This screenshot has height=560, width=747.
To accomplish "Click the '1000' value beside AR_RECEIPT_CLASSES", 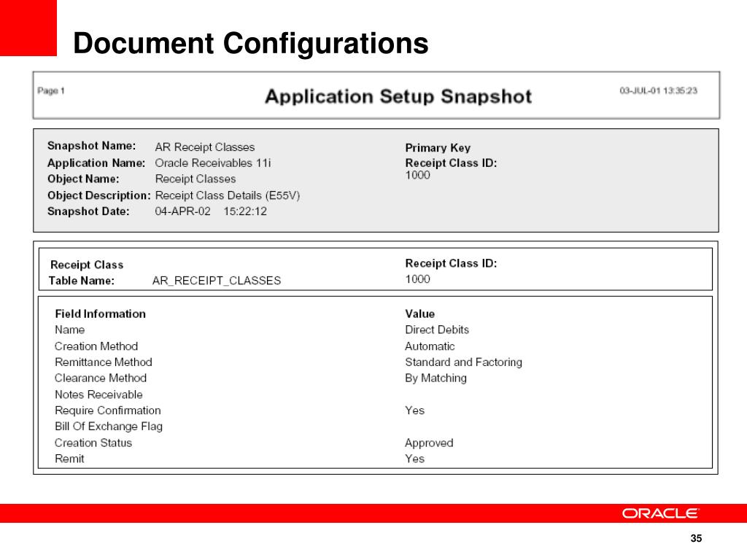I will coord(418,279).
